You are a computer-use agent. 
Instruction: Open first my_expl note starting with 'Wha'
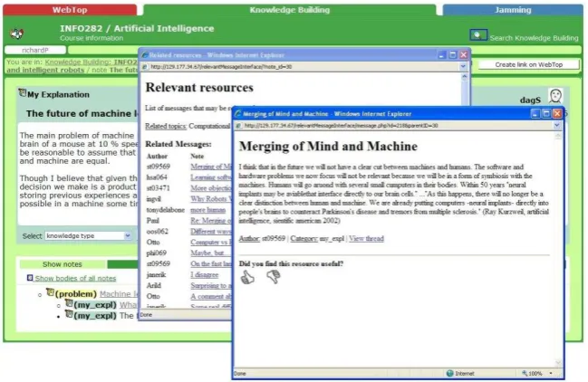tap(129, 305)
